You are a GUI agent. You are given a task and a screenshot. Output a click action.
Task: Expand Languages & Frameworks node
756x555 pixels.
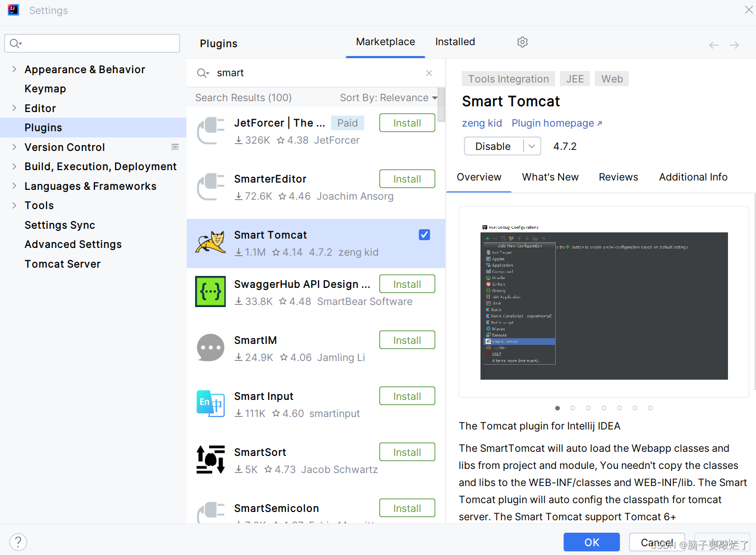(14, 186)
